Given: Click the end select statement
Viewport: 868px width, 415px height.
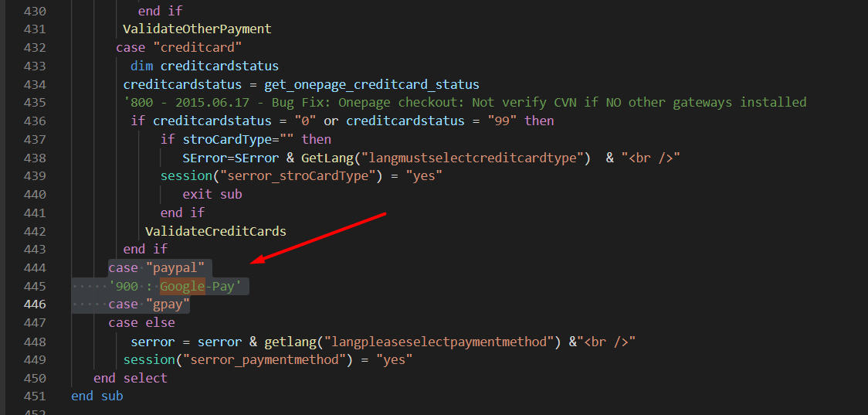Looking at the screenshot, I should click(130, 378).
